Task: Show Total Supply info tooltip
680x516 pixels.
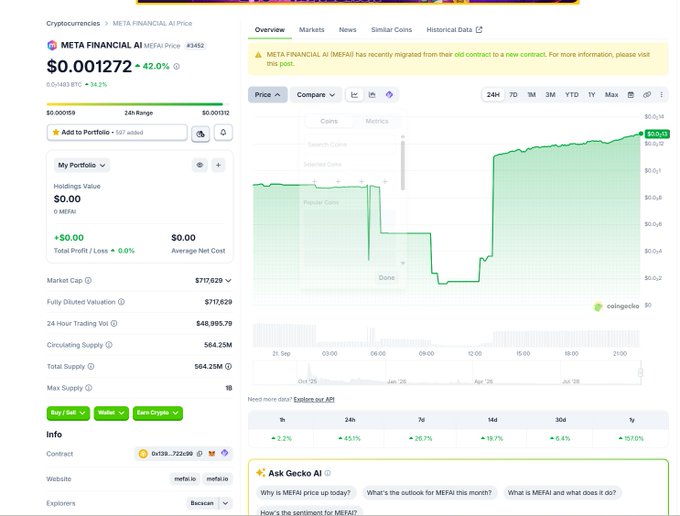Action: [91, 366]
